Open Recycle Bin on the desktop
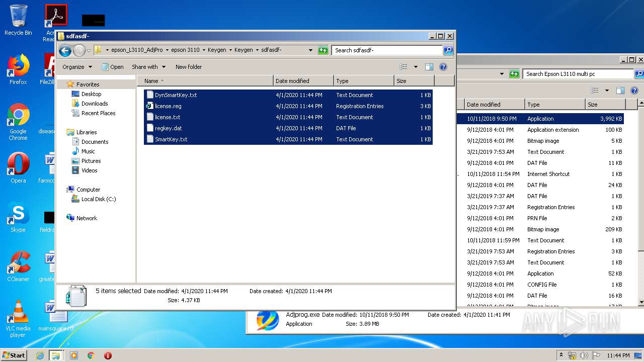 click(18, 20)
